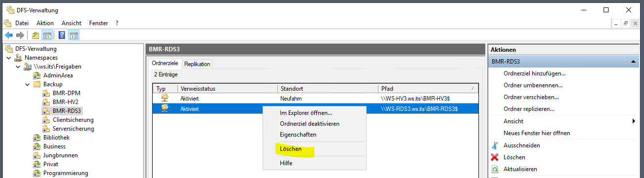The width and height of the screenshot is (644, 178).
Task: Click Ordnerziel hinzufügen... action
Action: pos(534,73)
